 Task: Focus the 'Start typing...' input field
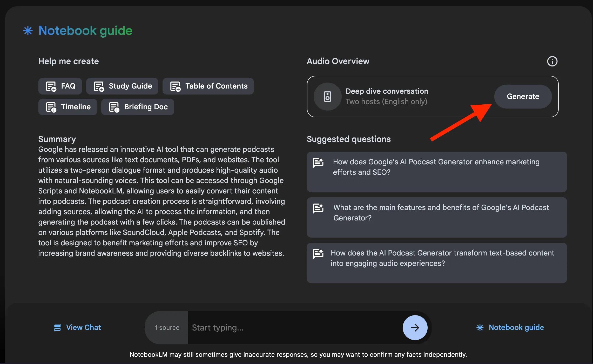[295, 328]
